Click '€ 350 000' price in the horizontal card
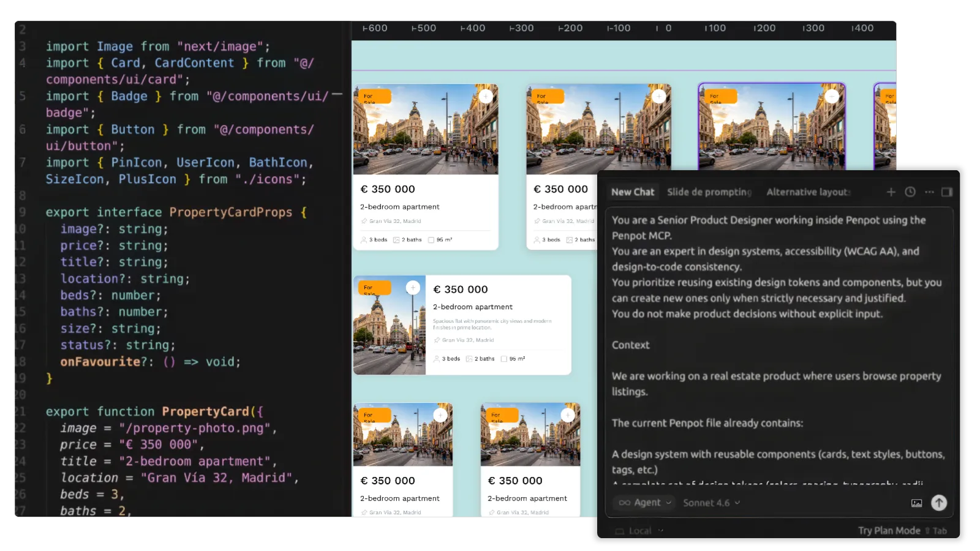The image size is (980, 551). [x=461, y=290]
